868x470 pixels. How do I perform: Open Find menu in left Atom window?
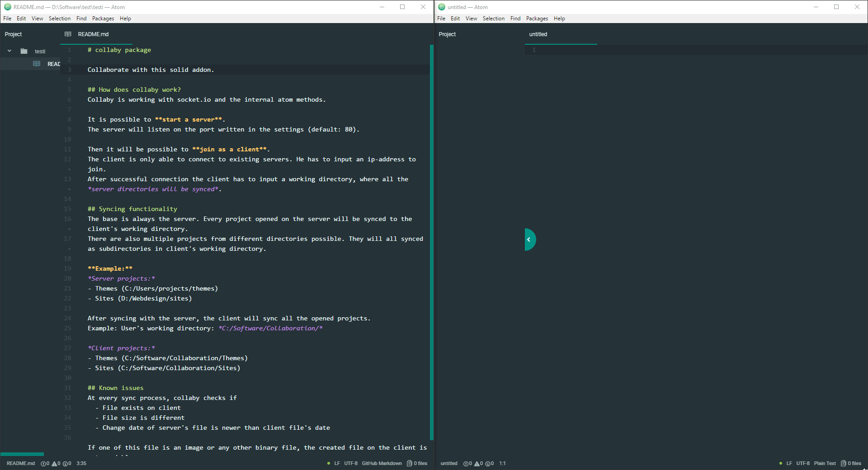pos(81,19)
